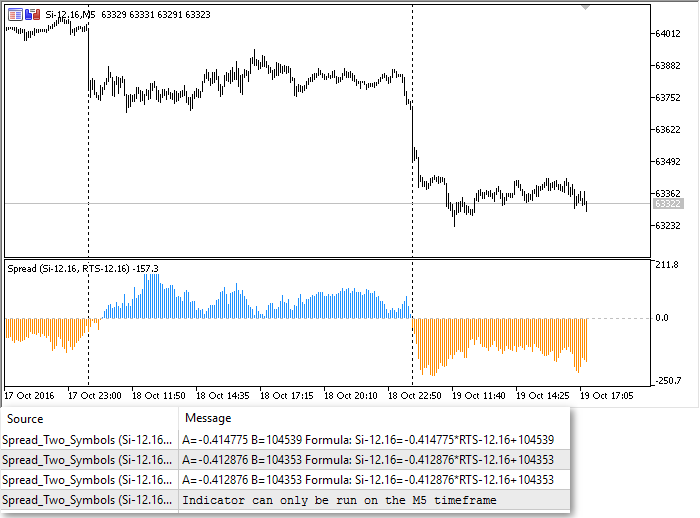Click indicator scale value 211.8
The height and width of the screenshot is (518, 700).
pyautogui.click(x=667, y=265)
